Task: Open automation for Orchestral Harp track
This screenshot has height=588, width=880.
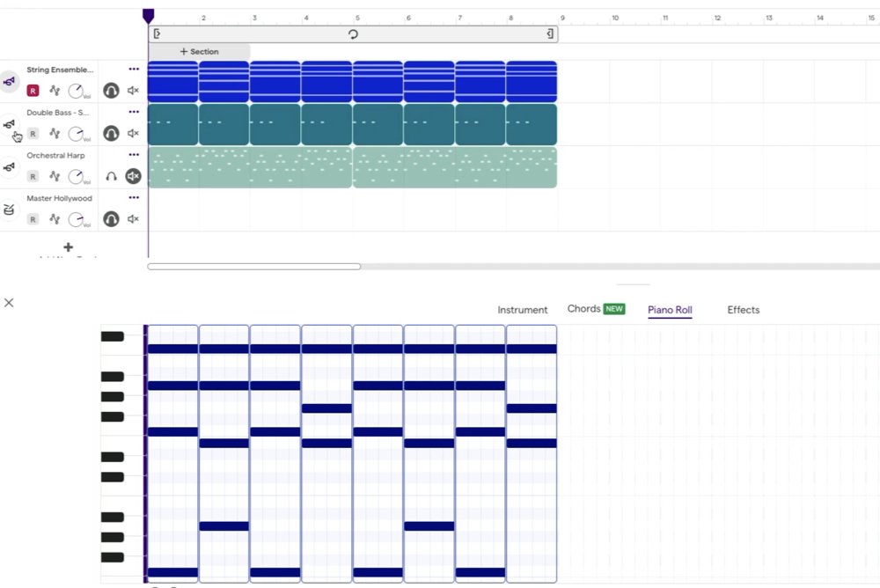Action: point(55,176)
